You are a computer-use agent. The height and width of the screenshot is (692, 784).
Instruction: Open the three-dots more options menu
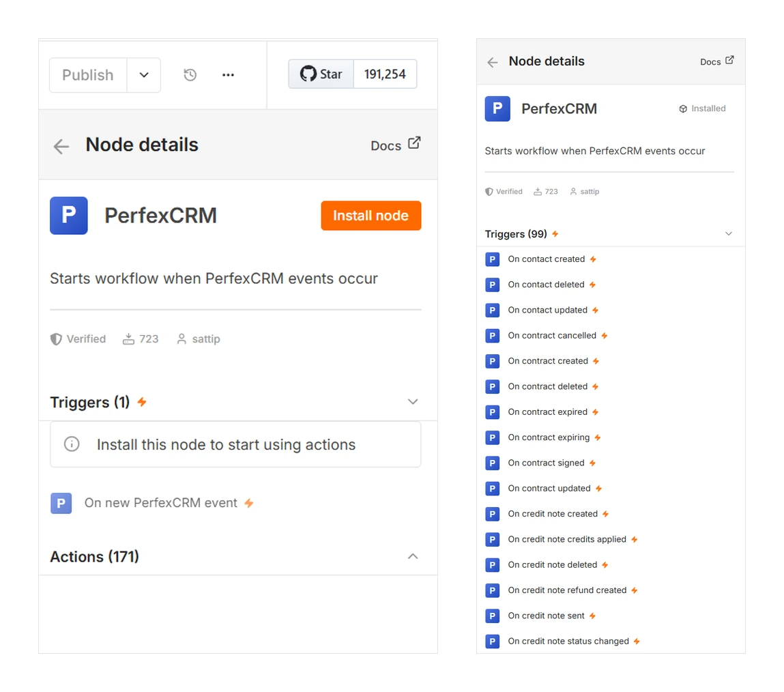coord(228,75)
